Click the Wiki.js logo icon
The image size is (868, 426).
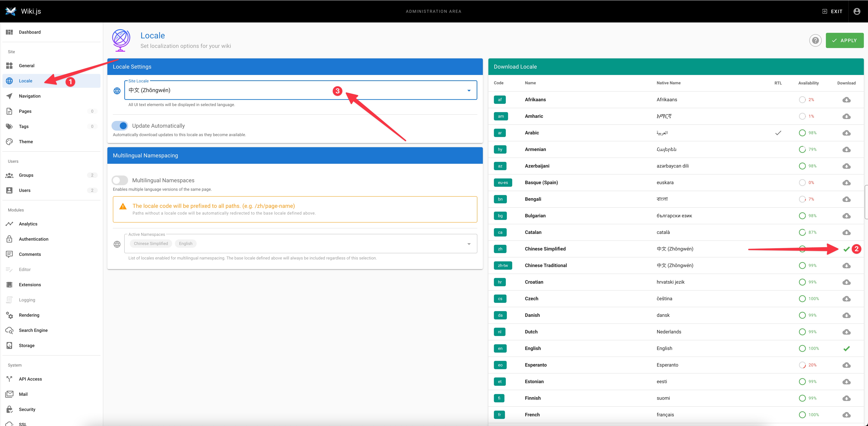[11, 11]
